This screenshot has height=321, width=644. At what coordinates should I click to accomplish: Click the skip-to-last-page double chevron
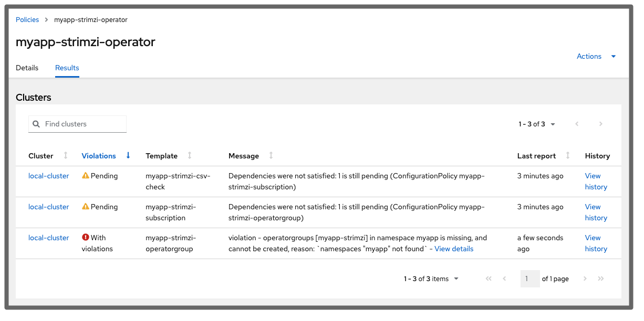click(x=601, y=279)
